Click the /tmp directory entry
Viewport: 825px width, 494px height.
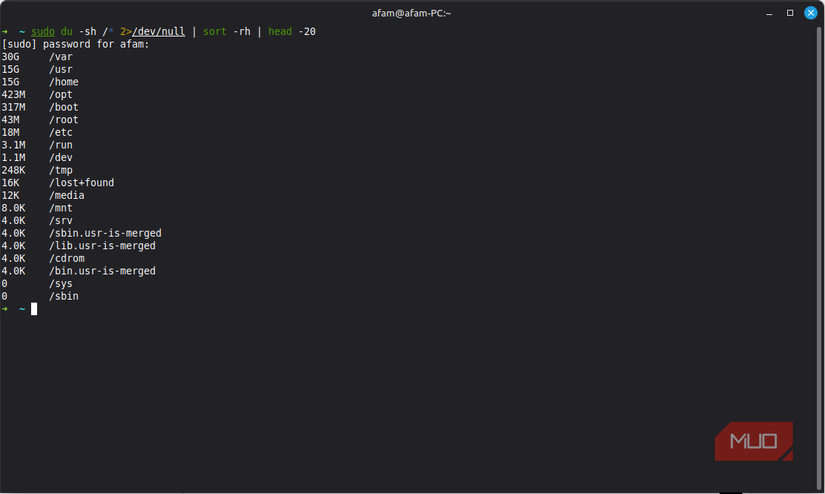61,170
